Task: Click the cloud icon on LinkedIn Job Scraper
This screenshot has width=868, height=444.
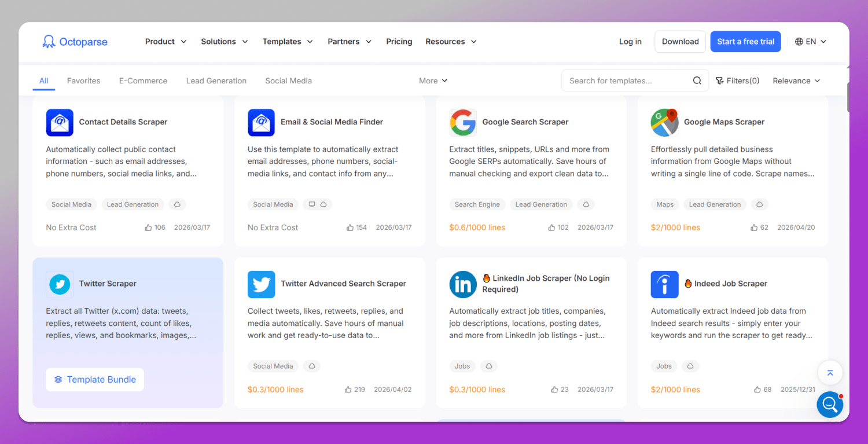Action: click(x=488, y=366)
